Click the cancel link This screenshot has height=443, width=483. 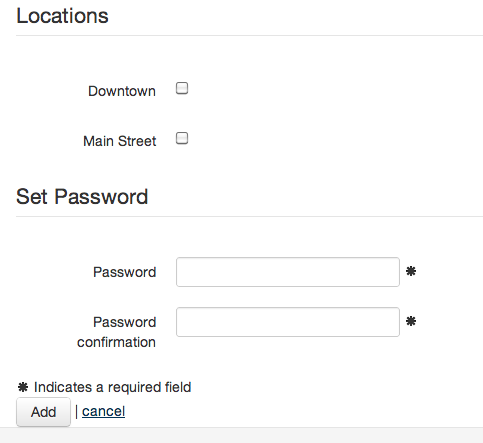point(103,411)
